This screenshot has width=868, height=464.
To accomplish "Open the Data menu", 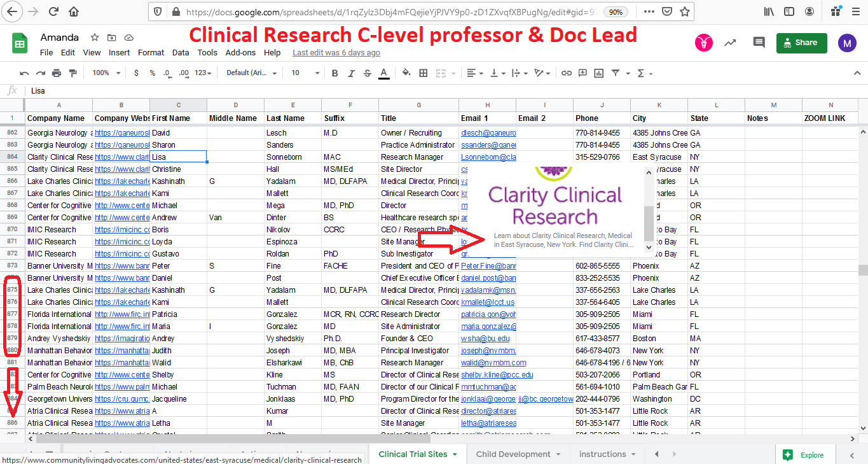I will 181,53.
